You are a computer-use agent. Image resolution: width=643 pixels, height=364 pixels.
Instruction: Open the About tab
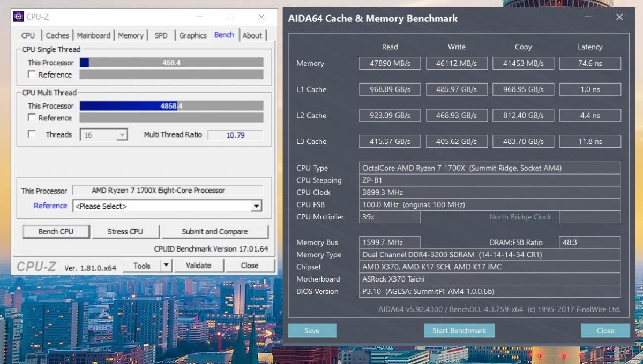[x=252, y=35]
